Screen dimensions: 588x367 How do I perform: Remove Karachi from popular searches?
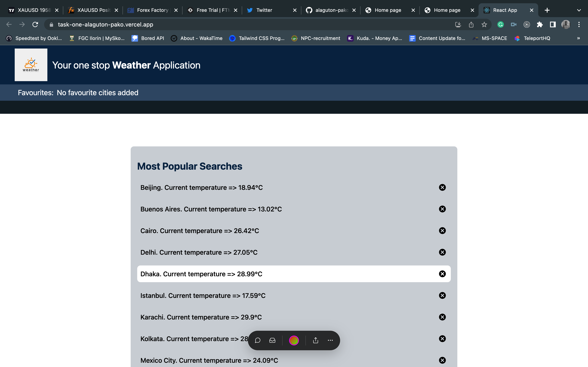[443, 317]
